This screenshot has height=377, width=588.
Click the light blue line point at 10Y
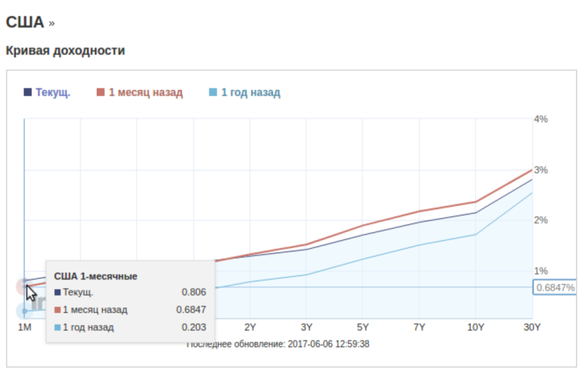click(476, 234)
